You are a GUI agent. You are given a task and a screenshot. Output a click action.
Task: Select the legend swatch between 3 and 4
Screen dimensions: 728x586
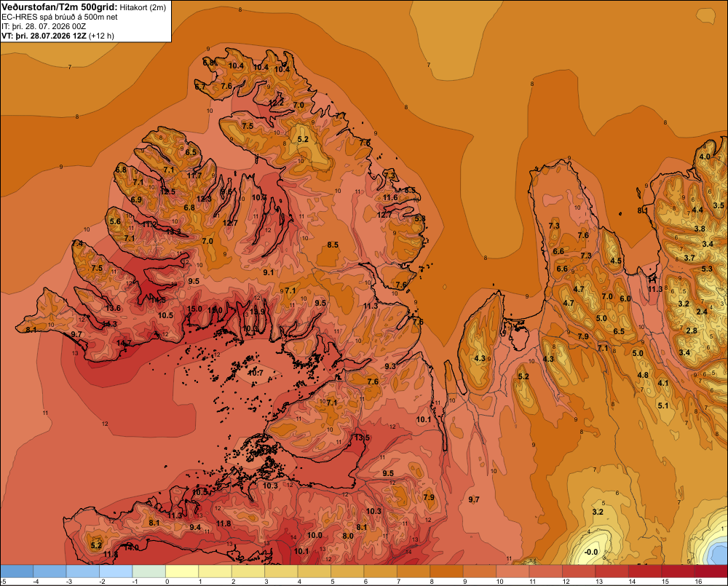(281, 571)
